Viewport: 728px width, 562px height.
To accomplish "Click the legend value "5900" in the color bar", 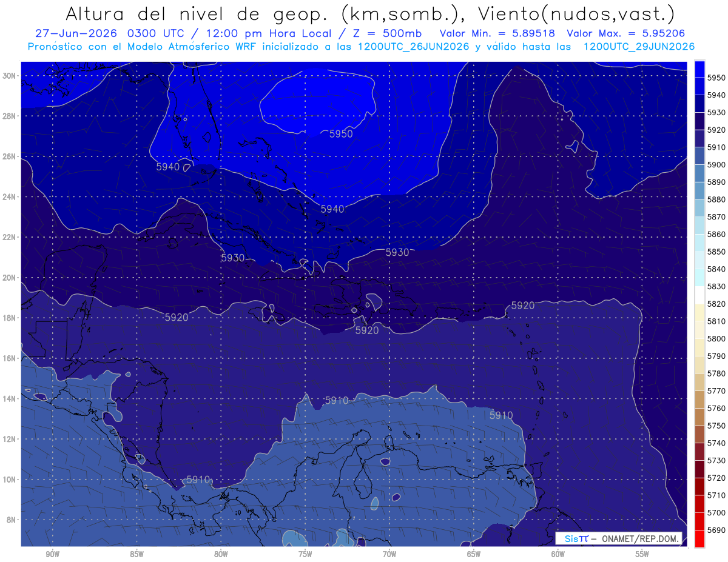I will coord(717,164).
